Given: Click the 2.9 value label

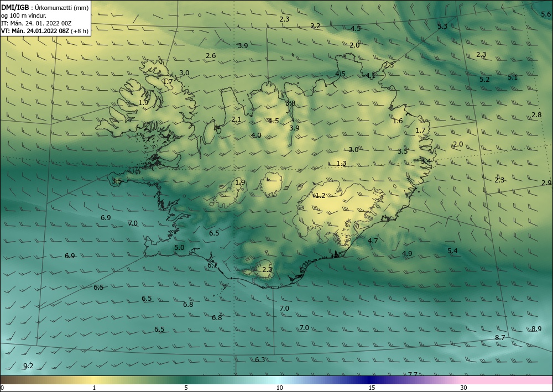Looking at the screenshot, I should 546,183.
